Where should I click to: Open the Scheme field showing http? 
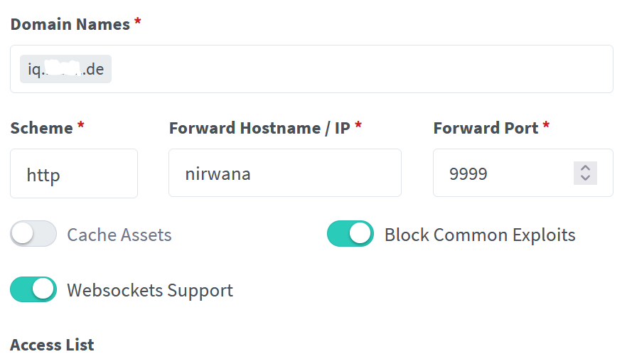tap(73, 173)
